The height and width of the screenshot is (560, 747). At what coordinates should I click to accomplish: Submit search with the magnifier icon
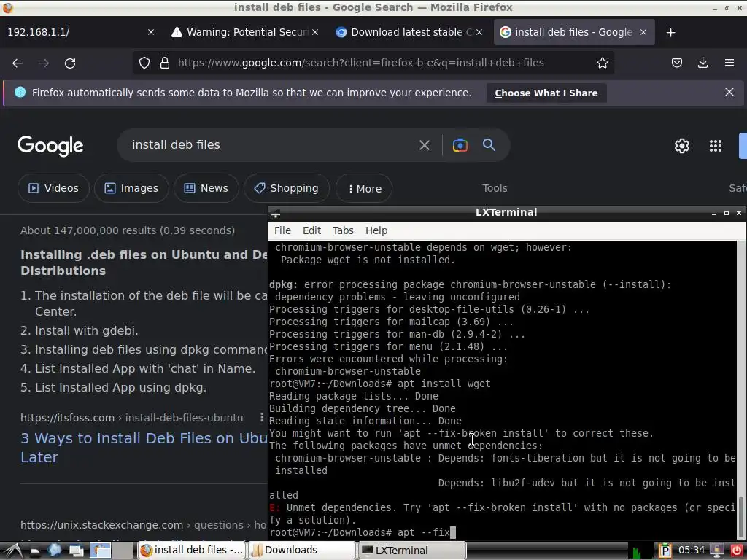pyautogui.click(x=489, y=145)
